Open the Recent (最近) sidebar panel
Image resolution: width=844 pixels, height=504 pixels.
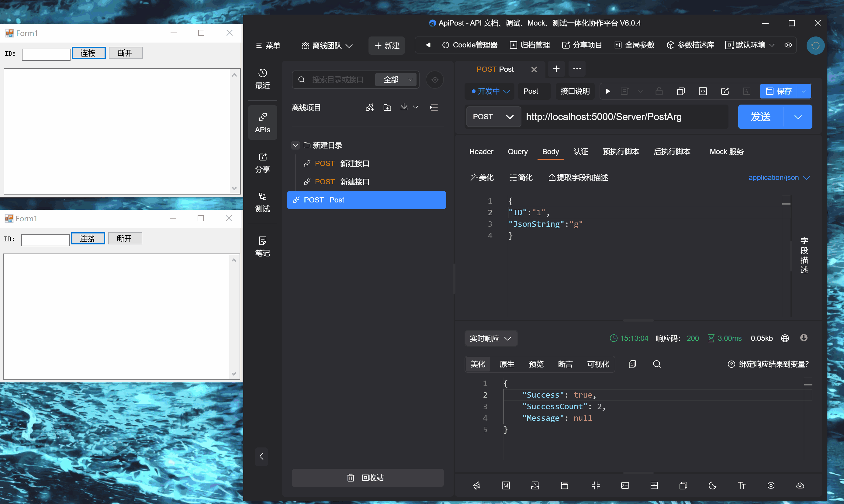(x=263, y=79)
